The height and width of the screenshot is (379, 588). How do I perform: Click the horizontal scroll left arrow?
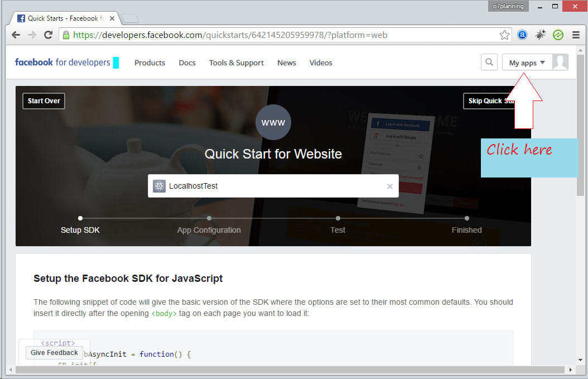(11, 370)
